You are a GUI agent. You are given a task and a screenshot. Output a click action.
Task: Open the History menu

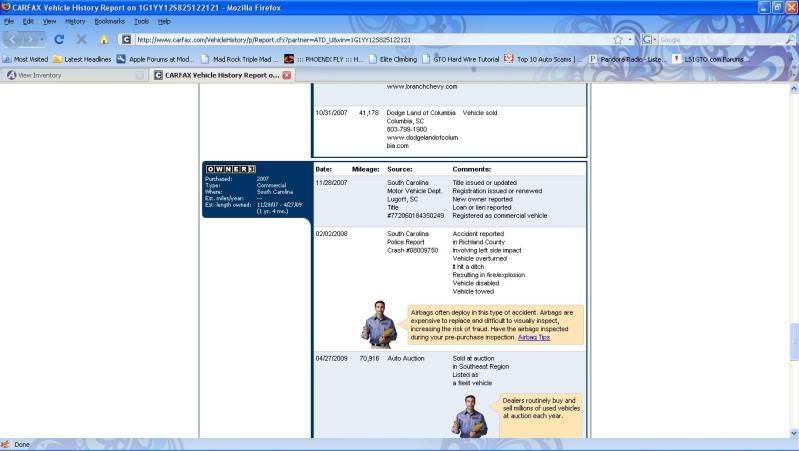click(x=75, y=21)
